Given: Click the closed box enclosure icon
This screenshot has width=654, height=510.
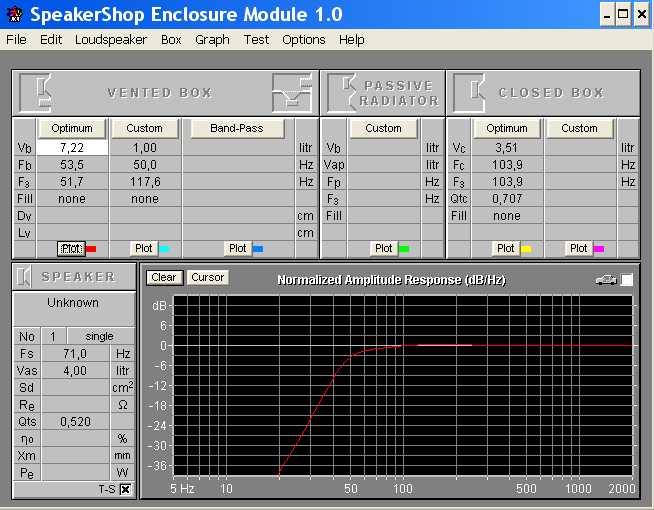Looking at the screenshot, I should point(470,93).
